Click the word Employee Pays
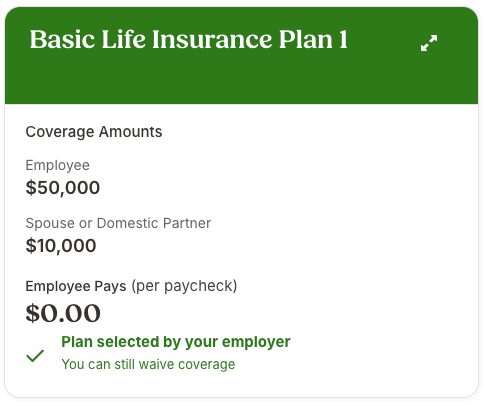 [76, 286]
